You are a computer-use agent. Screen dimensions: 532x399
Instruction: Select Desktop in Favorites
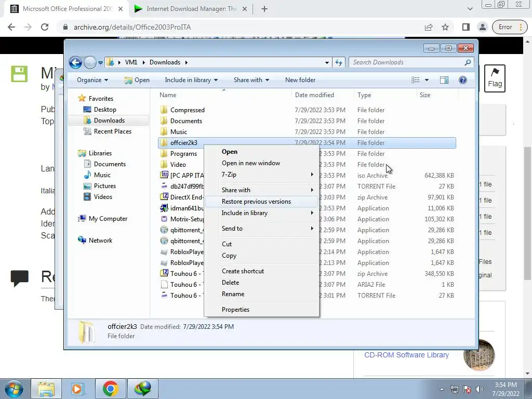[x=105, y=110]
